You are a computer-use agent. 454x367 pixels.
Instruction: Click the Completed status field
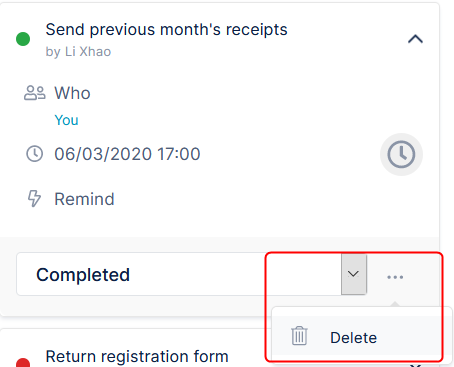(192, 274)
